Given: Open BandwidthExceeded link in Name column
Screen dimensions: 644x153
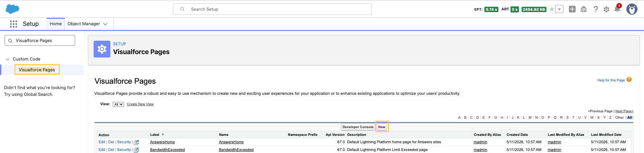Looking at the screenshot, I should pyautogui.click(x=236, y=150).
